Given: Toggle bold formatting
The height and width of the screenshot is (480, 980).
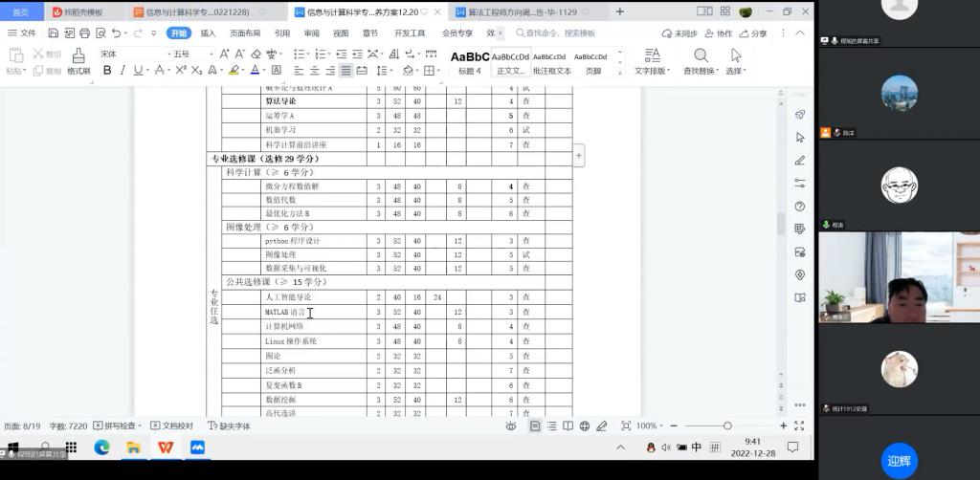Looking at the screenshot, I should coord(107,71).
